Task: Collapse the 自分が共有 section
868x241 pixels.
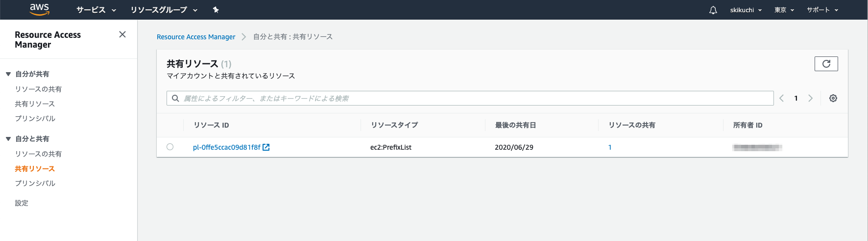Action: (x=8, y=74)
